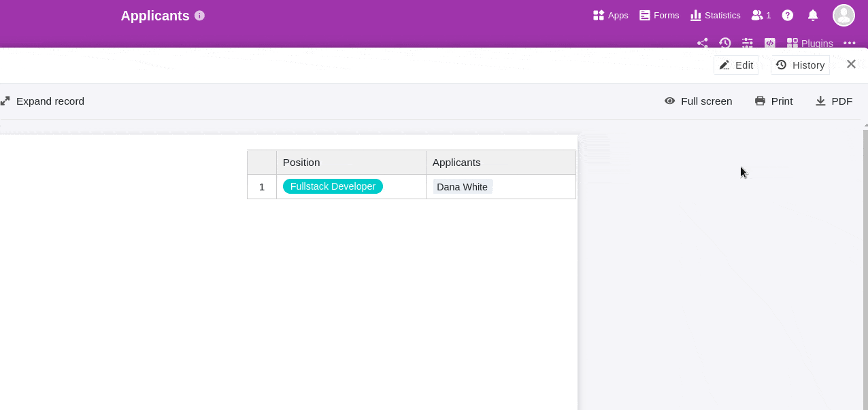The width and height of the screenshot is (868, 410).
Task: Open the help question mark icon
Action: click(x=788, y=15)
